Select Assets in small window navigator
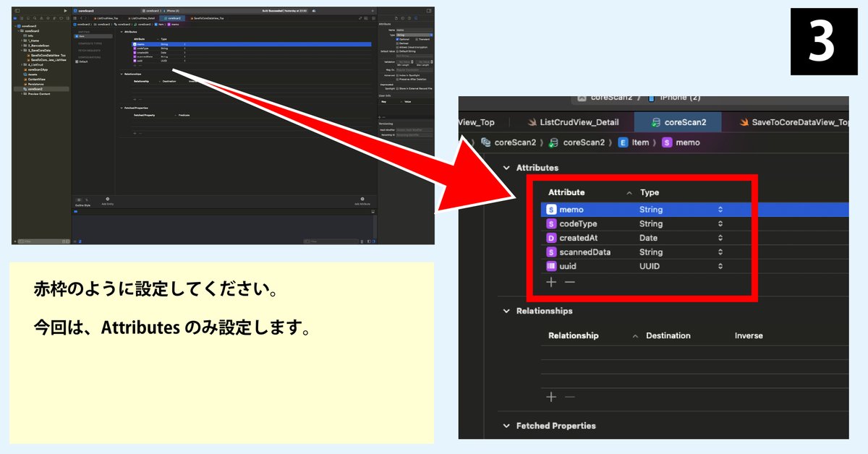This screenshot has height=454, width=868. coord(32,74)
